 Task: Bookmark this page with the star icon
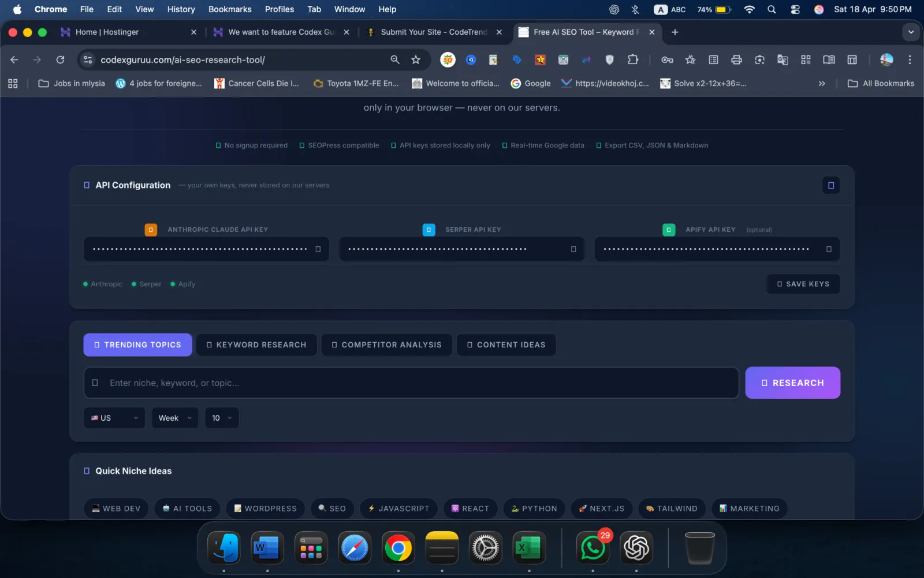pyautogui.click(x=415, y=60)
